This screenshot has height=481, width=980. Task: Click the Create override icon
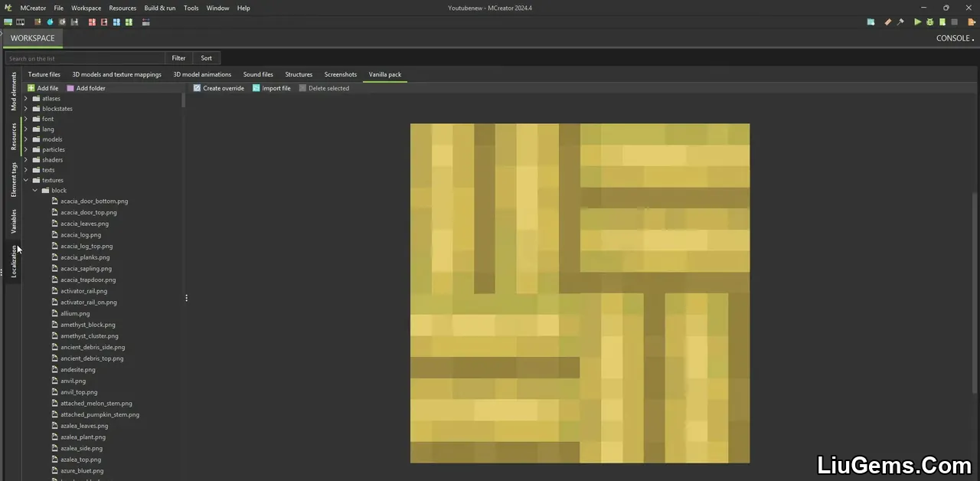click(197, 88)
